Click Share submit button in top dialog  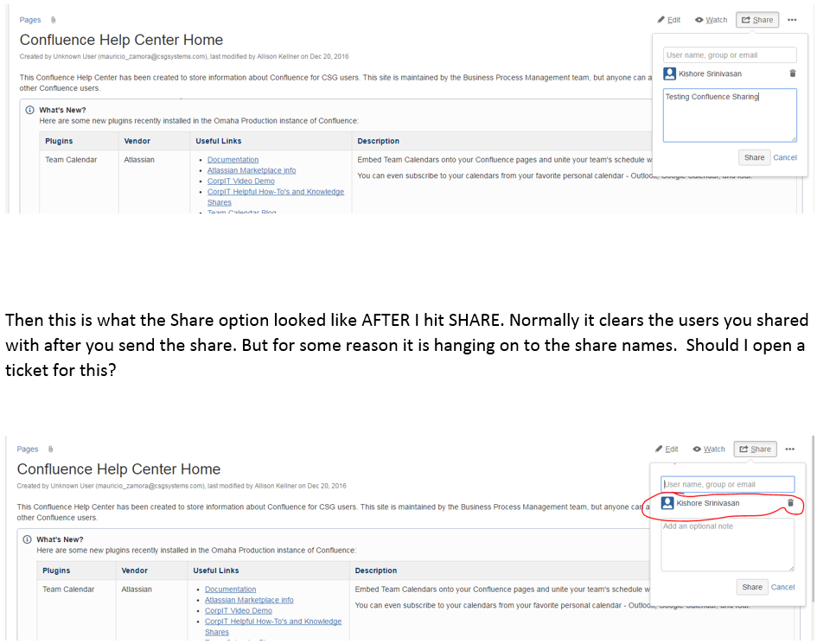(x=754, y=157)
